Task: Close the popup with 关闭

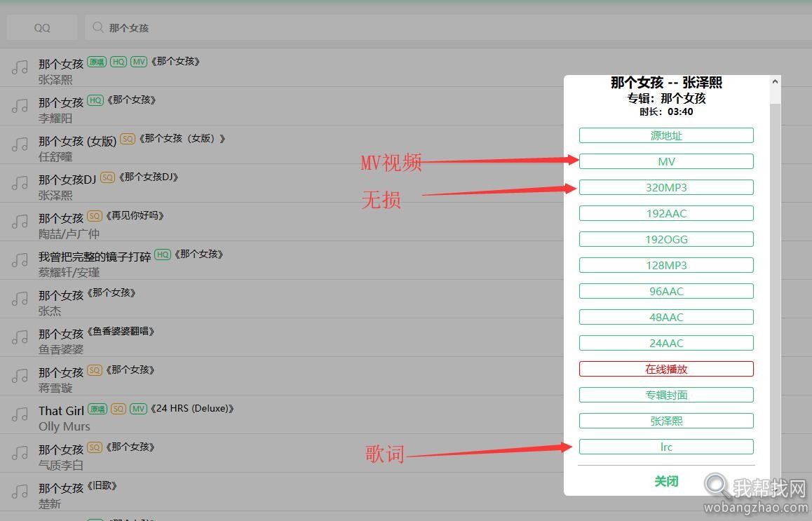Action: pyautogui.click(x=666, y=481)
